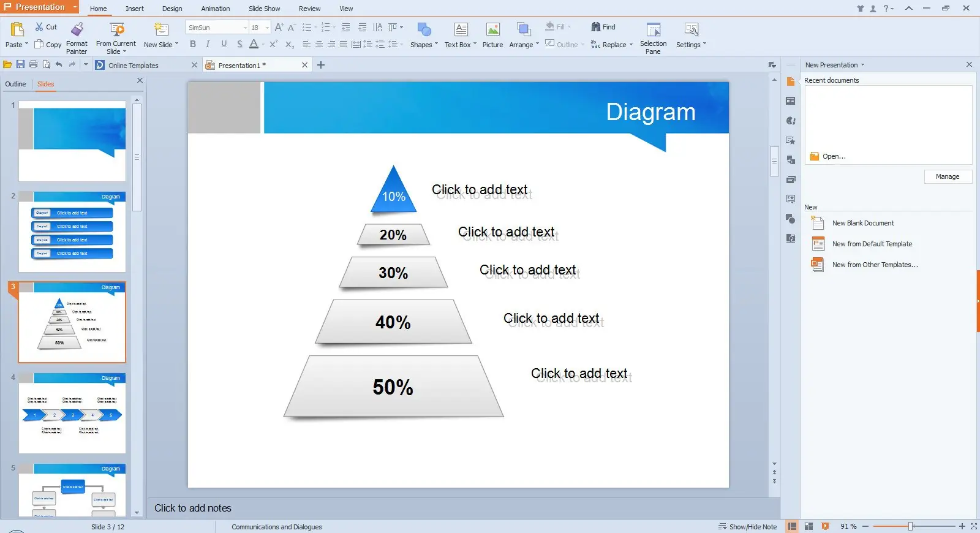Toggle normal view in status bar
The height and width of the screenshot is (533, 980).
[792, 526]
